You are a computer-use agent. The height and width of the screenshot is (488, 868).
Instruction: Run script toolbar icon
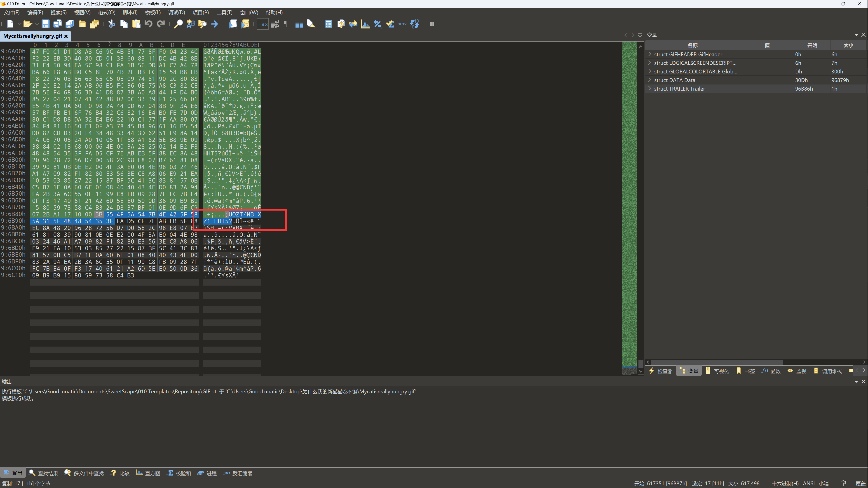point(233,24)
